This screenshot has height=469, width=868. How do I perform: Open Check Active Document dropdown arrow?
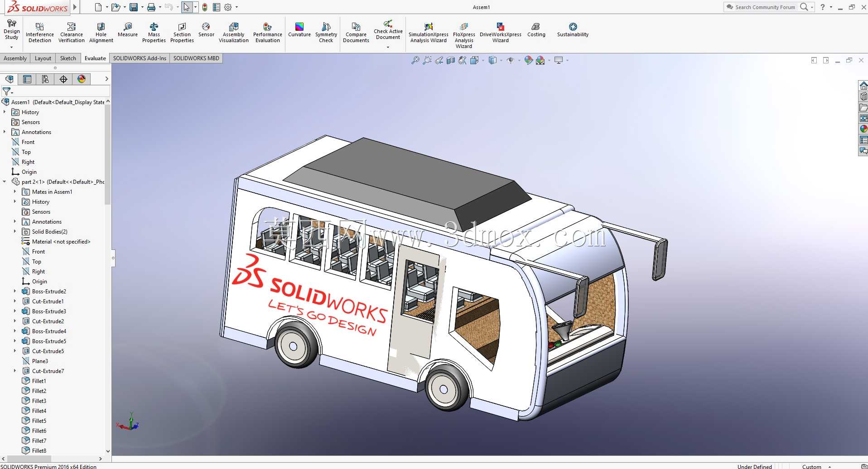click(388, 47)
